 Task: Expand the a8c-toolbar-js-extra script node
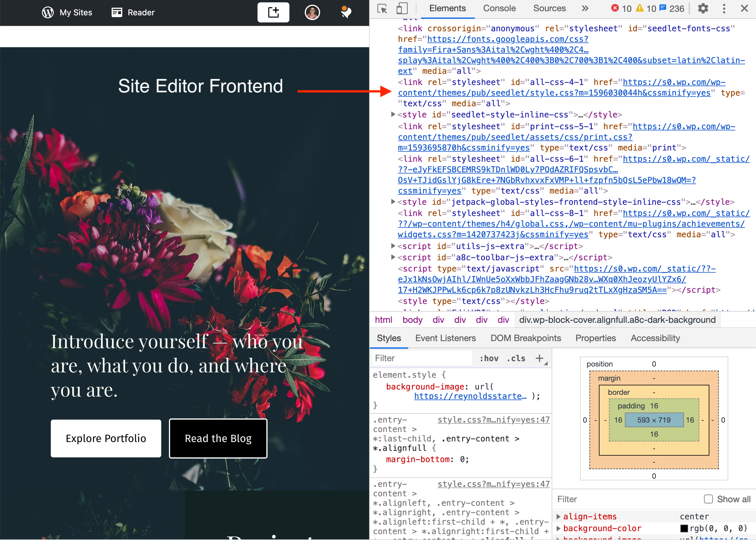(393, 257)
